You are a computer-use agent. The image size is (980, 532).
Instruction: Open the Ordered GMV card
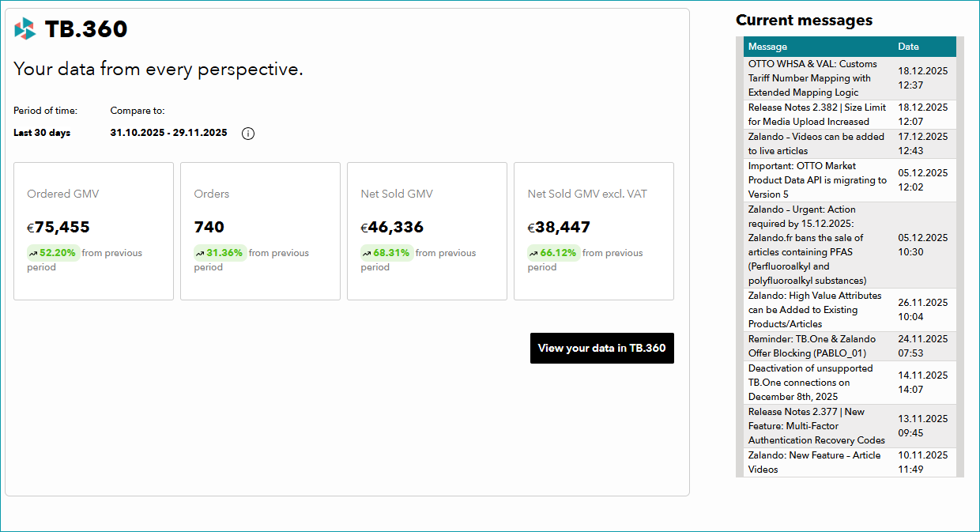pyautogui.click(x=93, y=232)
